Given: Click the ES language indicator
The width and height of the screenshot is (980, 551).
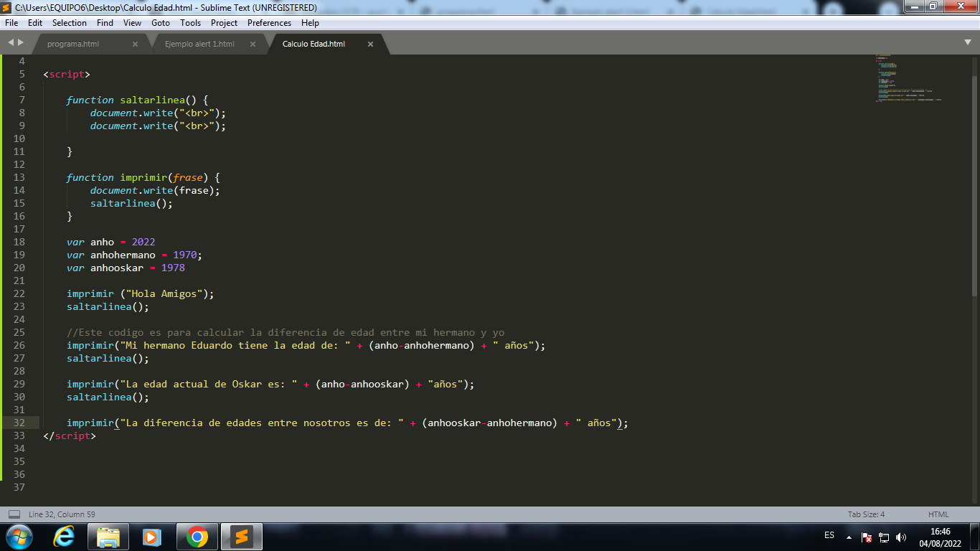Looking at the screenshot, I should tap(829, 536).
